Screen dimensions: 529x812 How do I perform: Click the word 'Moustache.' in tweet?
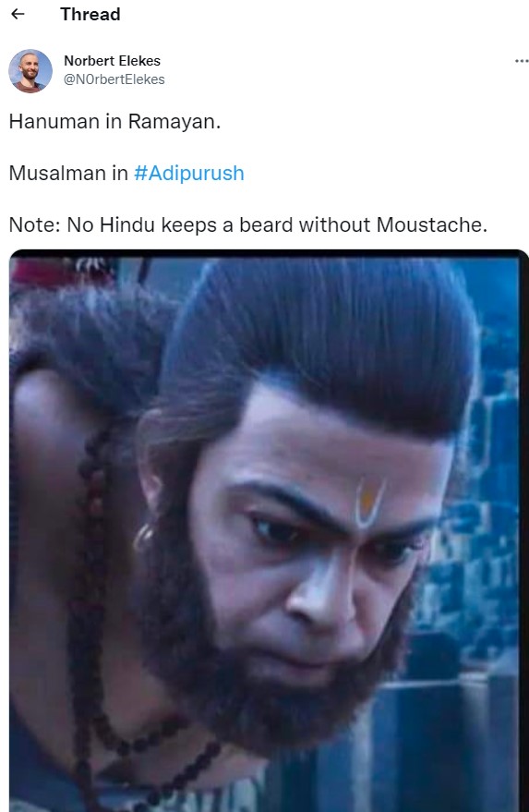pos(432,224)
